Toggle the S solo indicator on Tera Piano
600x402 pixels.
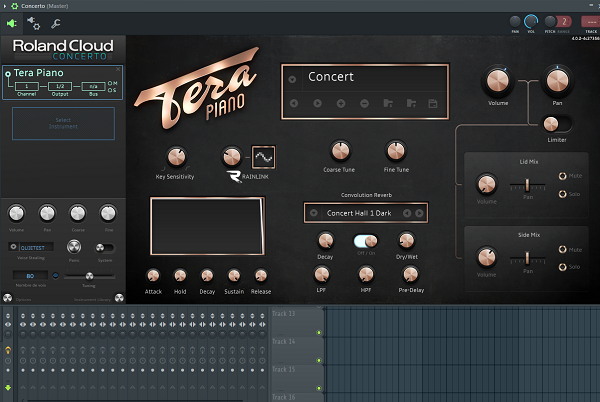pos(112,90)
